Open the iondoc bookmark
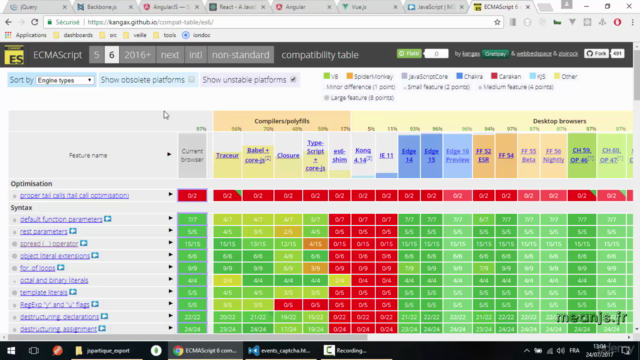This screenshot has height=360, width=640. tap(196, 35)
